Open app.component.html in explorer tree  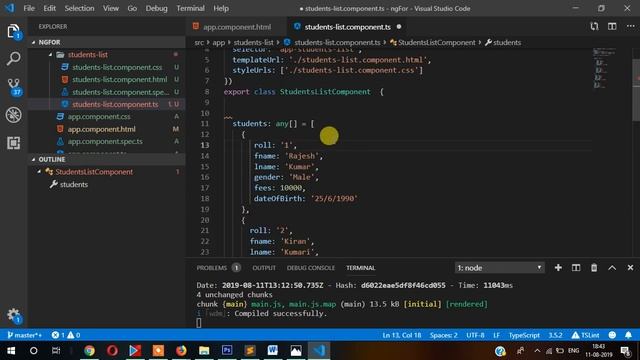(x=101, y=129)
